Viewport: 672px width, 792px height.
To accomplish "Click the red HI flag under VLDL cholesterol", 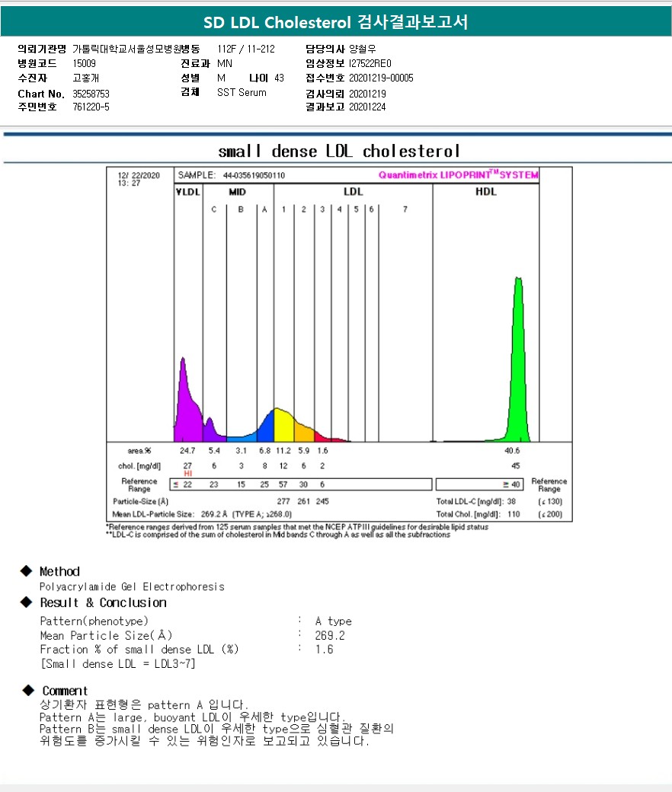I will pyautogui.click(x=187, y=474).
